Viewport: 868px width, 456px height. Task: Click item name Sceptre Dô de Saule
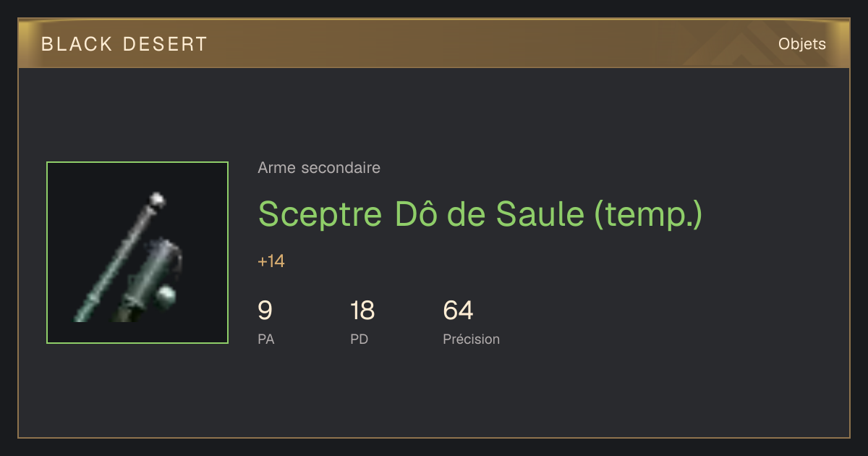[421, 214]
